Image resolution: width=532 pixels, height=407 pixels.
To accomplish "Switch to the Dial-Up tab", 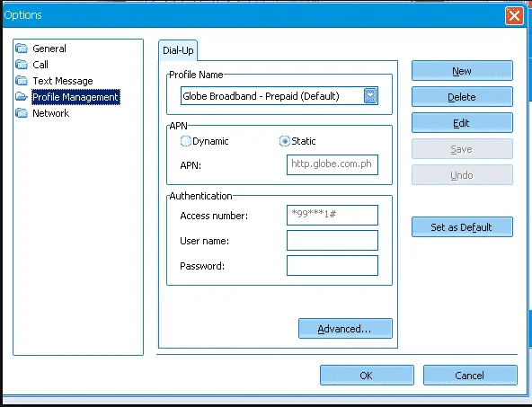I will tap(178, 50).
